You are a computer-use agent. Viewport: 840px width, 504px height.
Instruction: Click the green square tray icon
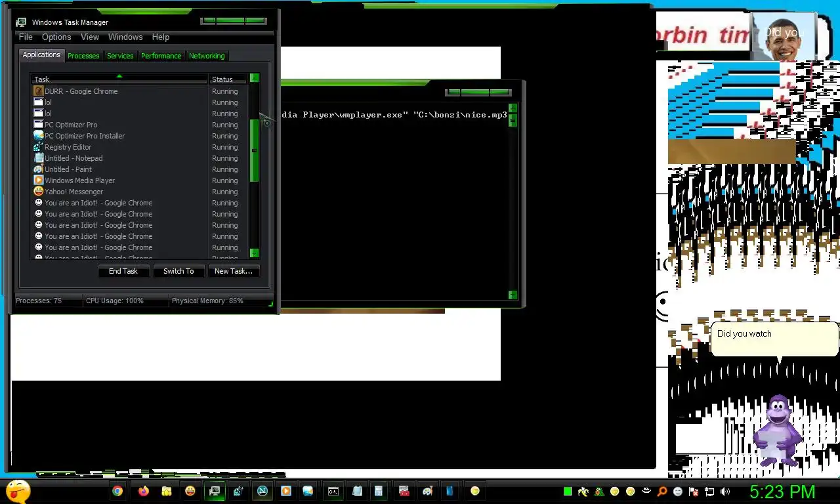click(x=568, y=492)
